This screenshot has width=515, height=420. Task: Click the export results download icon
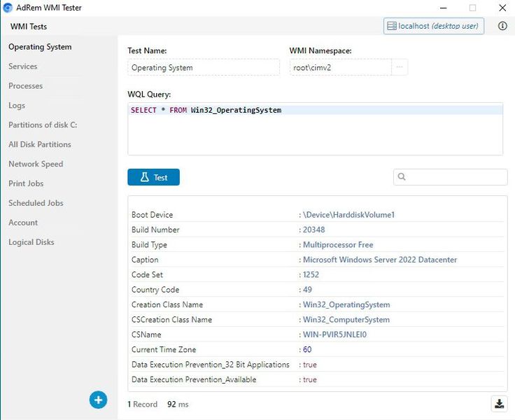tap(499, 403)
